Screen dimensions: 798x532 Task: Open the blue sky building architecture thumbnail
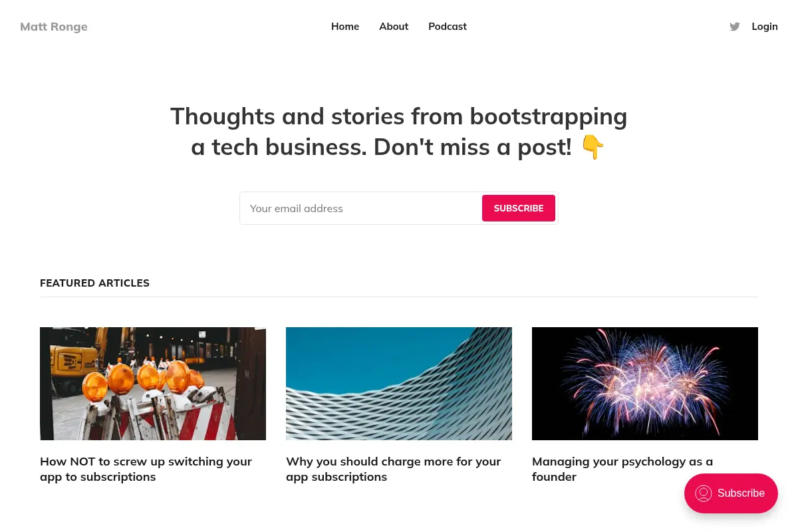(x=399, y=384)
